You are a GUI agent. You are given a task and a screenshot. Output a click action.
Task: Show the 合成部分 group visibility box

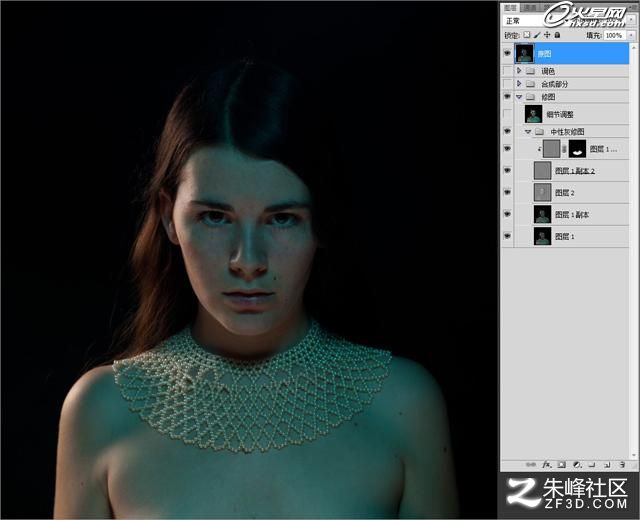(507, 84)
